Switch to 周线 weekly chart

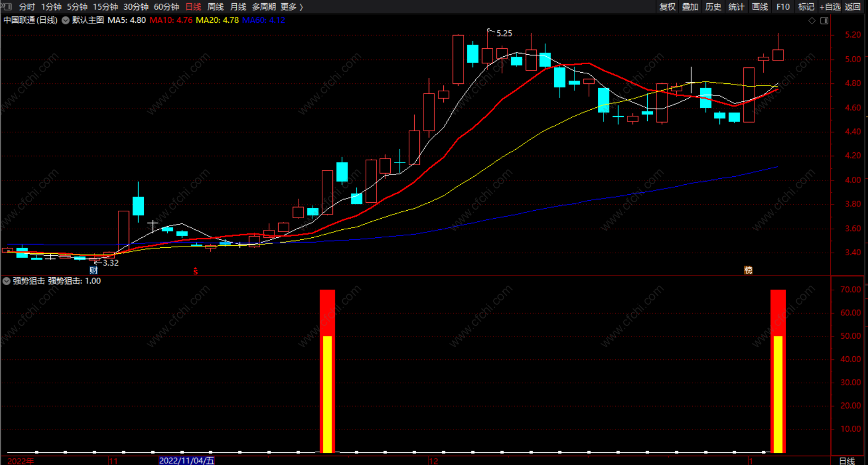click(x=216, y=7)
